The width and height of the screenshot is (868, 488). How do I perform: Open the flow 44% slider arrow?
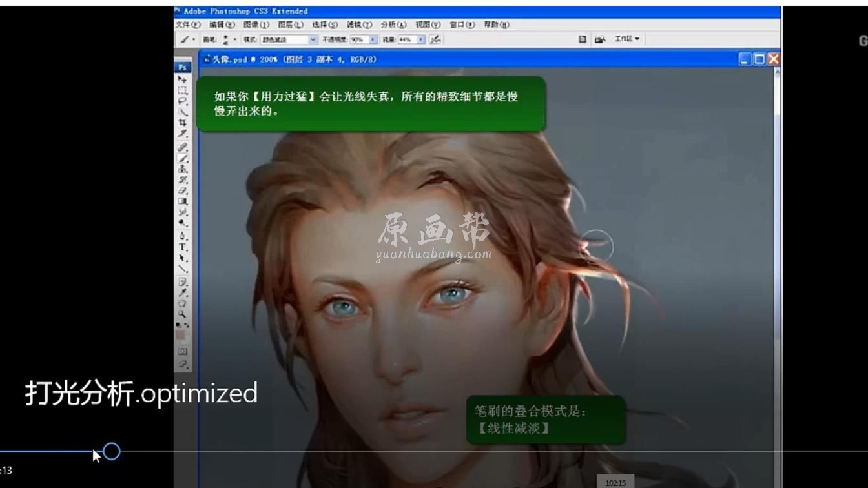(x=421, y=39)
